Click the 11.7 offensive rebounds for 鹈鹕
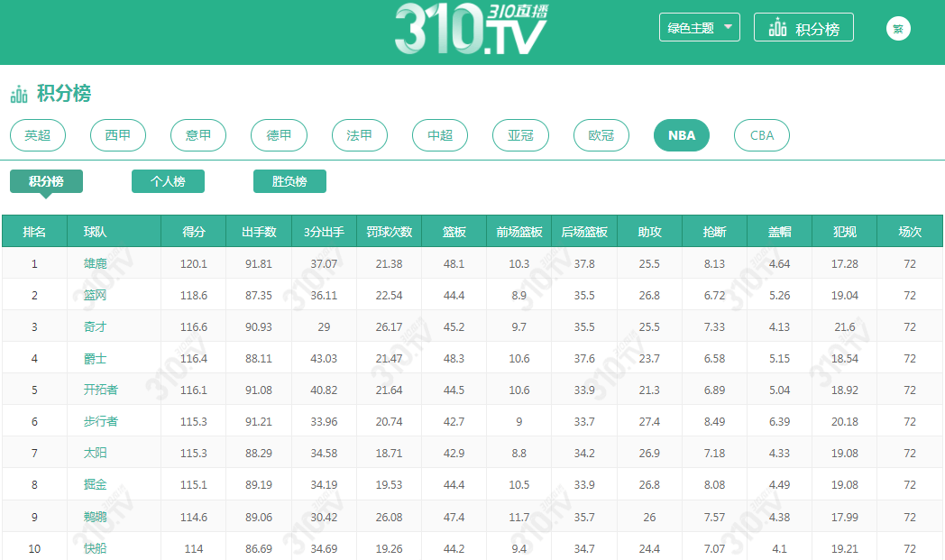Screen dimensions: 945x560 [x=518, y=518]
